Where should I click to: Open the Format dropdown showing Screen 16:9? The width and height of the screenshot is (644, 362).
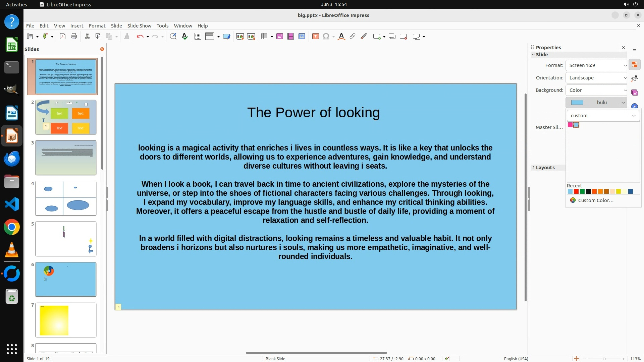pos(596,65)
